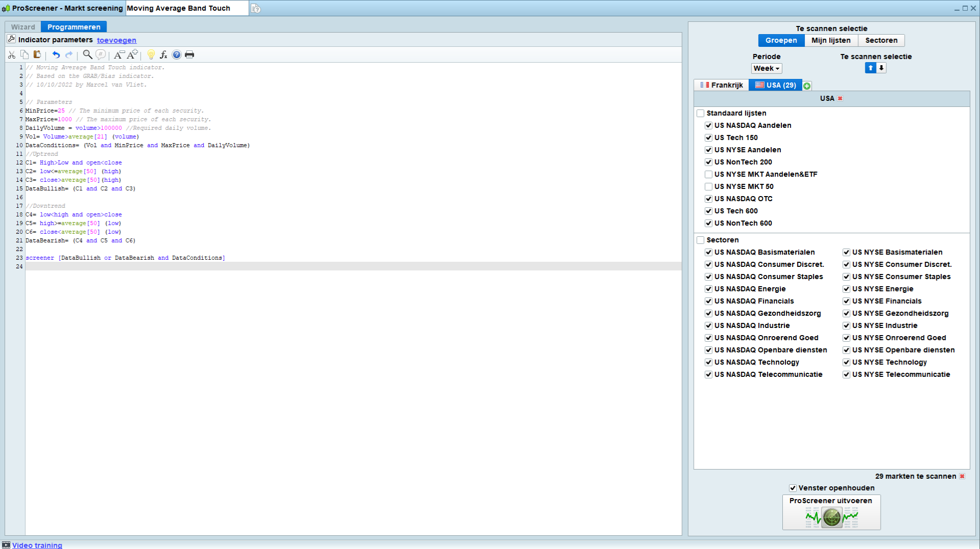Screen dimensions: 980x549
Task: Check US NYSE MKT 50
Action: click(709, 186)
